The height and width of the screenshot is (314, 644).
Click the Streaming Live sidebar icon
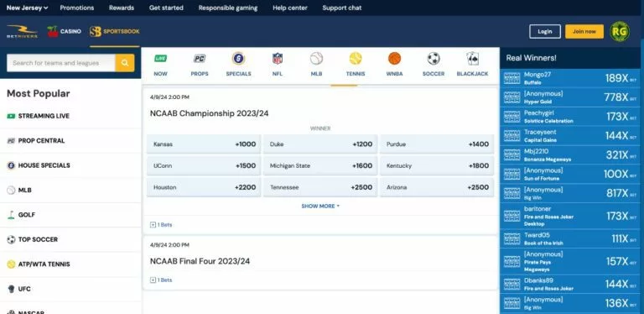point(11,116)
